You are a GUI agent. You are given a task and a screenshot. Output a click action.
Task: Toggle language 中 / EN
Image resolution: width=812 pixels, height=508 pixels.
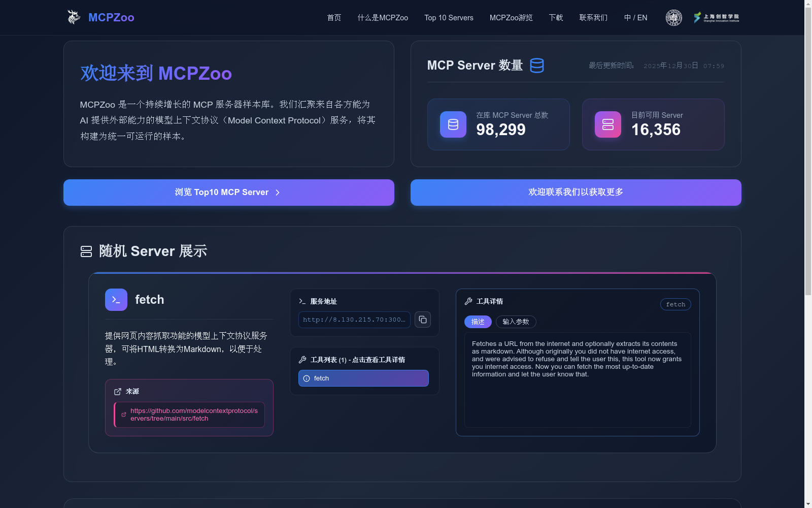(x=635, y=18)
